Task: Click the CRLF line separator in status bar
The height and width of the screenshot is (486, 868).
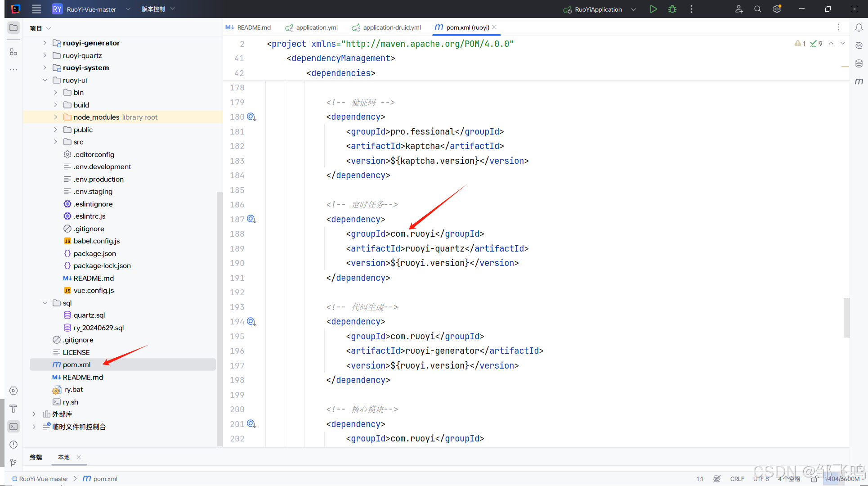Action: pos(737,479)
